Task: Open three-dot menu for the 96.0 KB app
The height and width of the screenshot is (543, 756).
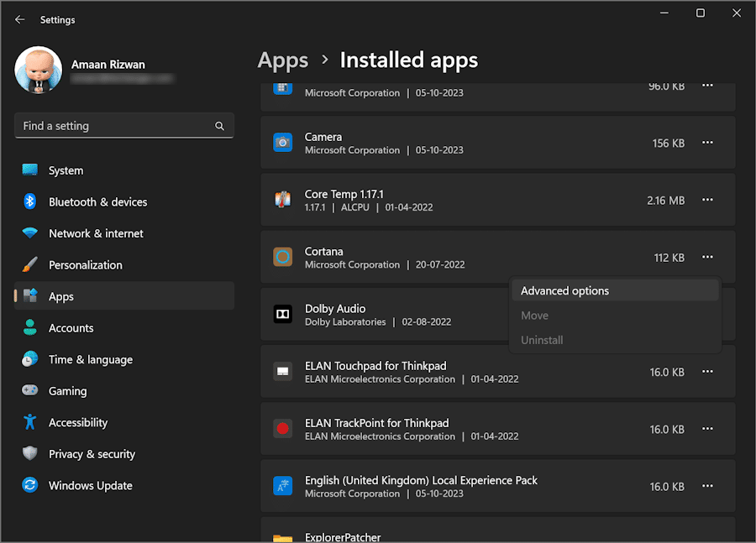Action: [x=707, y=86]
